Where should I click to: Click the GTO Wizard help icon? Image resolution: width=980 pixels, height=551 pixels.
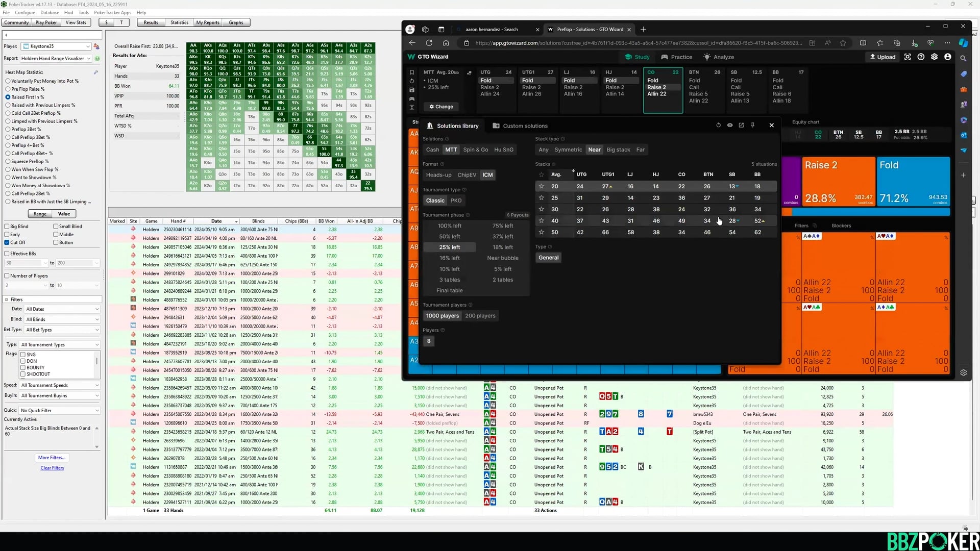921,57
